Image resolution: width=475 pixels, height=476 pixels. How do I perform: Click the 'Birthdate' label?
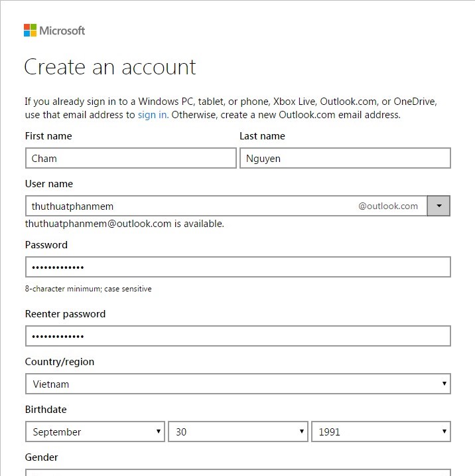coord(46,410)
